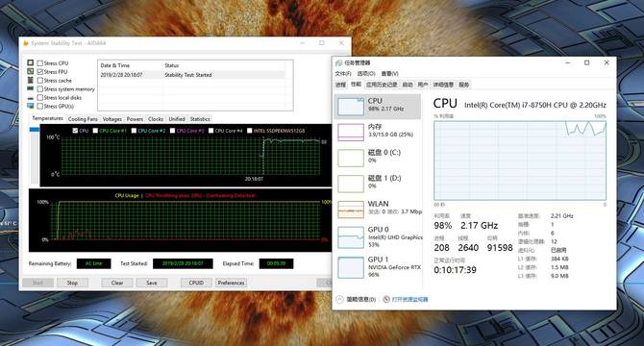Switch to the Temperatures tab

coord(48,118)
